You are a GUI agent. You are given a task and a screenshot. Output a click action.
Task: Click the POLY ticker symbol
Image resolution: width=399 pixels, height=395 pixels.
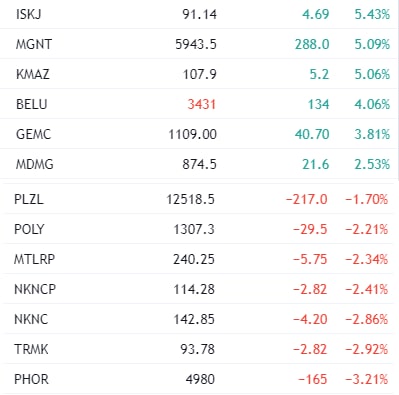[x=29, y=229]
